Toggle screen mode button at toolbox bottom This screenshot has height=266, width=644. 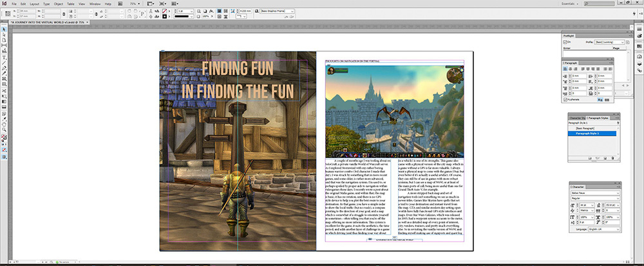click(5, 157)
